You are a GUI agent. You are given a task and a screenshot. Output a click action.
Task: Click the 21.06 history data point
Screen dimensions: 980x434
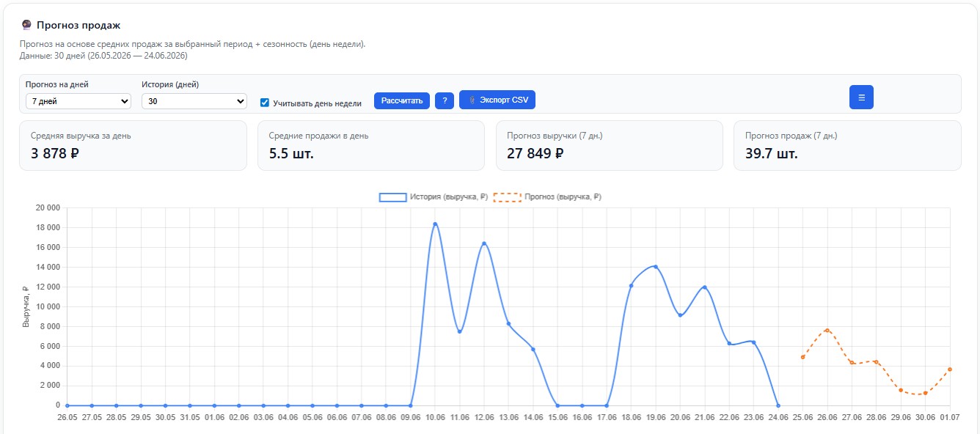pos(705,287)
